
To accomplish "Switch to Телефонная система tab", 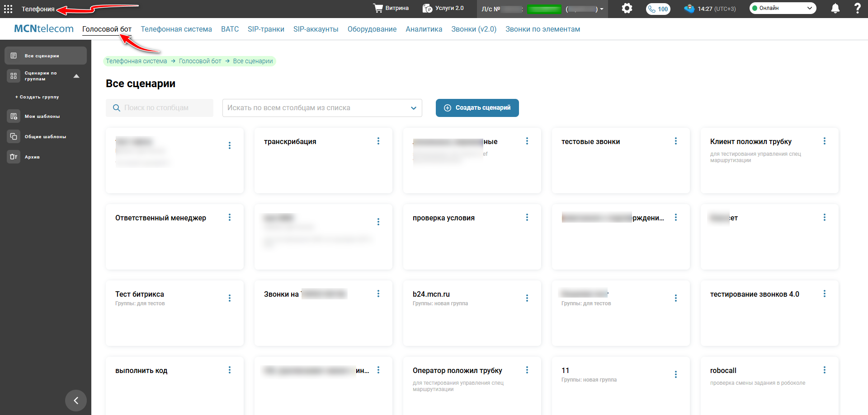I will [176, 29].
